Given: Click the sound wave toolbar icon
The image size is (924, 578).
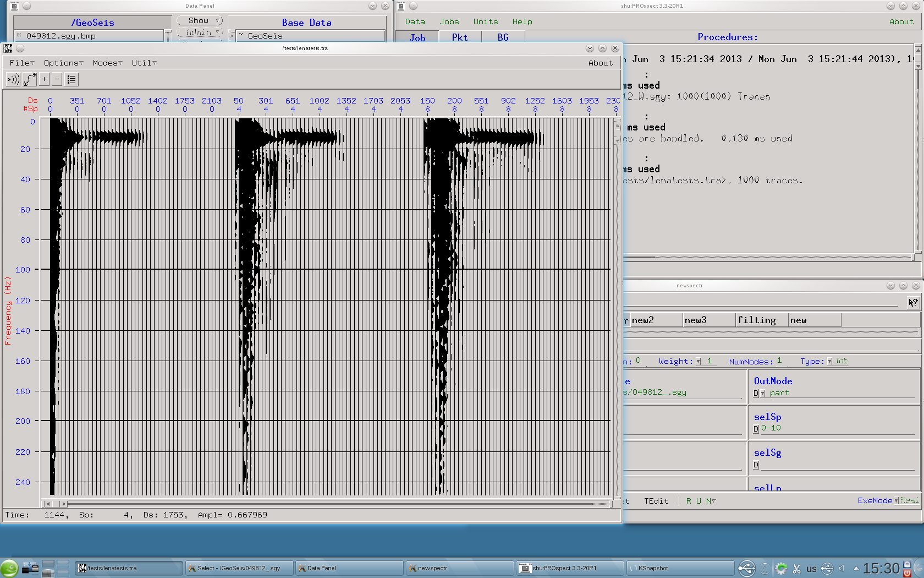Looking at the screenshot, I should [13, 80].
